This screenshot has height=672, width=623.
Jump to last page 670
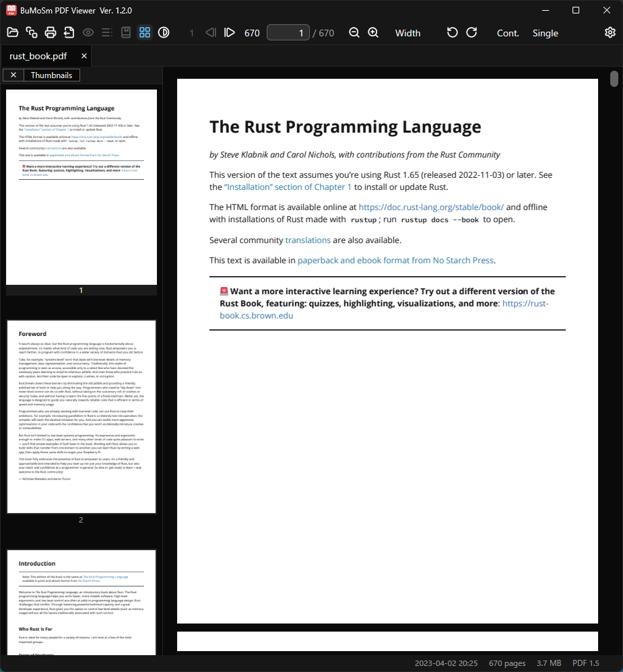[252, 33]
